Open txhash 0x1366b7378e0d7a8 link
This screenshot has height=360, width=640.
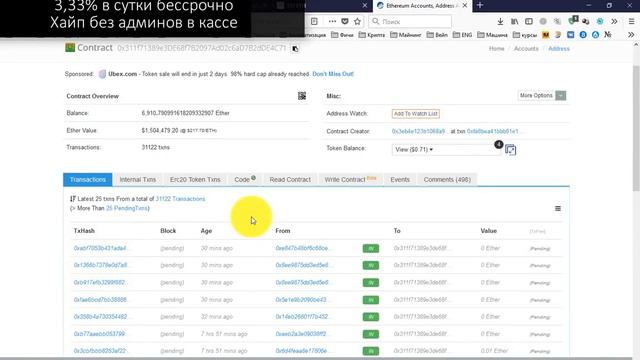coord(100,265)
